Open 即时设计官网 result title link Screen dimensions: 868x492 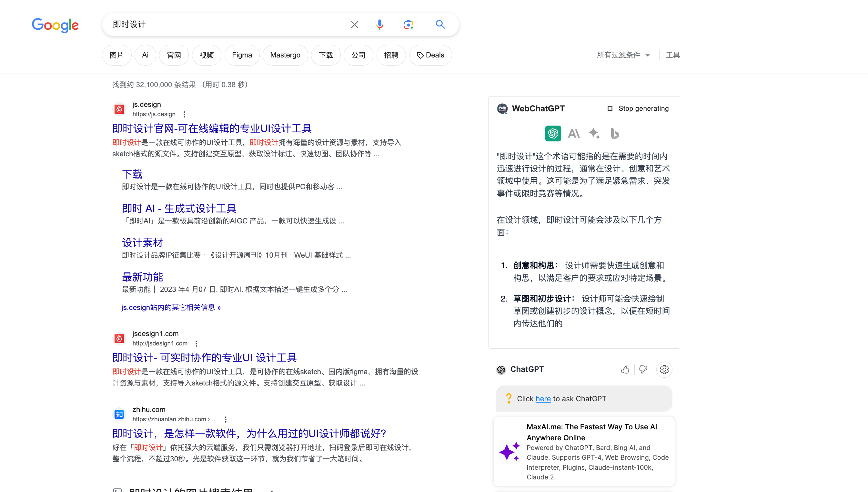(212, 128)
